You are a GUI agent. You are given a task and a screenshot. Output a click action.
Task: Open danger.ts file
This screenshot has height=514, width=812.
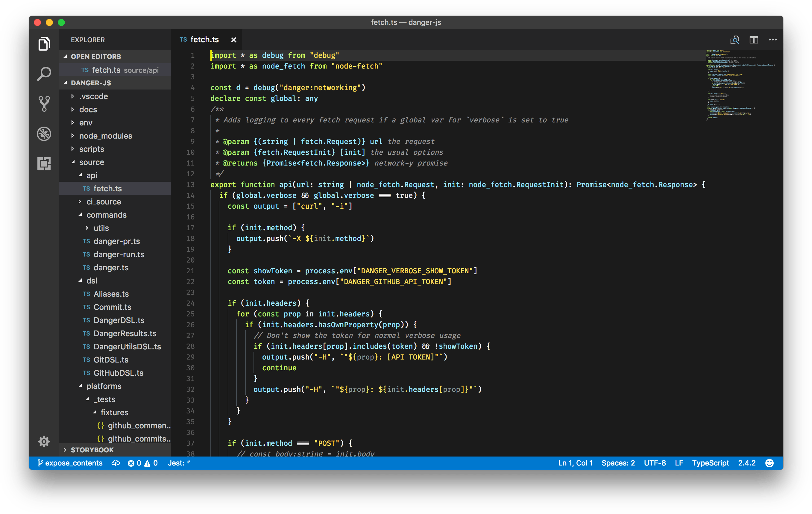[115, 267]
